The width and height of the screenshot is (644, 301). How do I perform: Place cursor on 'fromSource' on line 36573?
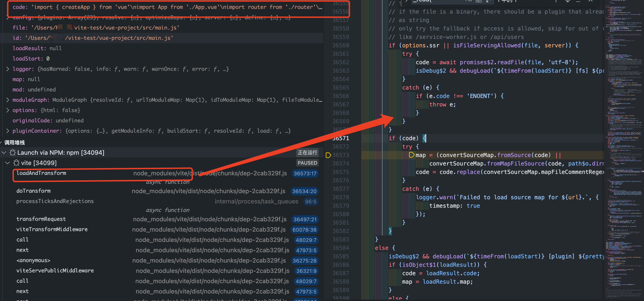pos(514,155)
